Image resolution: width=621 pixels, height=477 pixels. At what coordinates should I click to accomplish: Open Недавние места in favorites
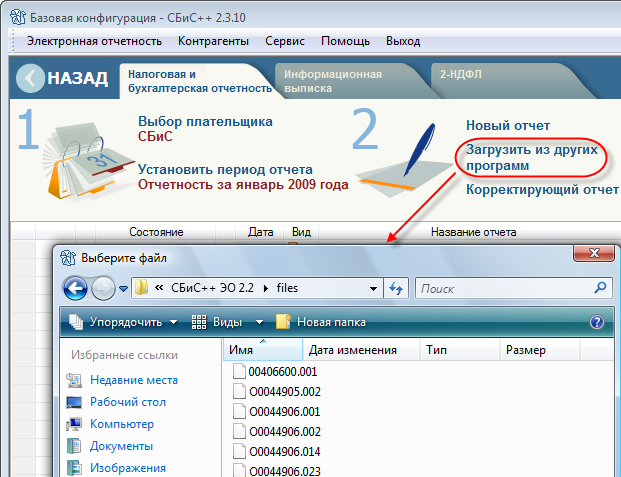coord(133,380)
